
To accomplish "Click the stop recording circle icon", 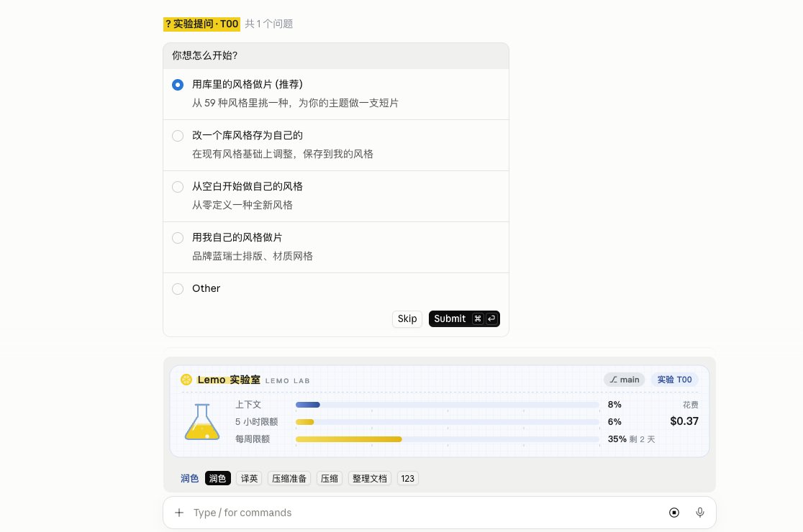I will [x=674, y=513].
